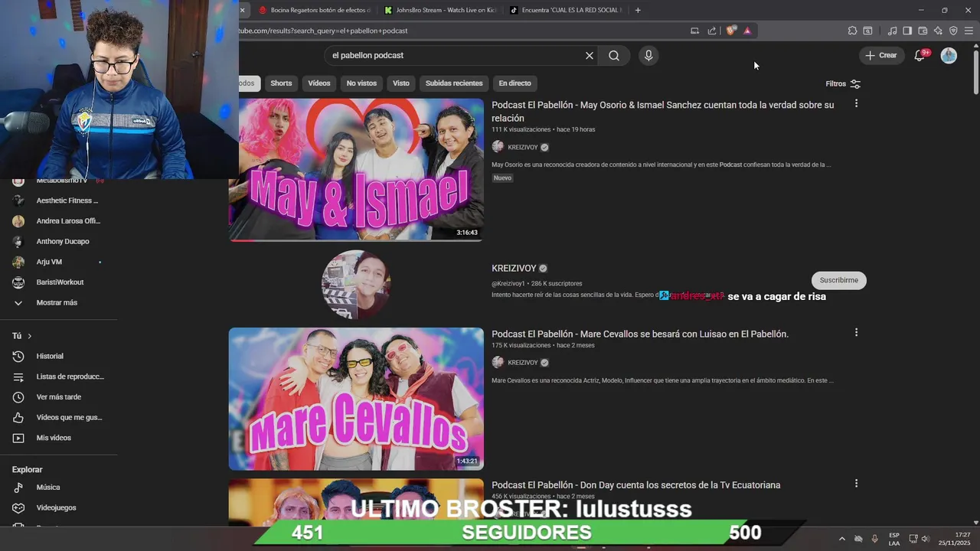Expand the Tú section chevron
The width and height of the screenshot is (980, 551).
click(30, 336)
